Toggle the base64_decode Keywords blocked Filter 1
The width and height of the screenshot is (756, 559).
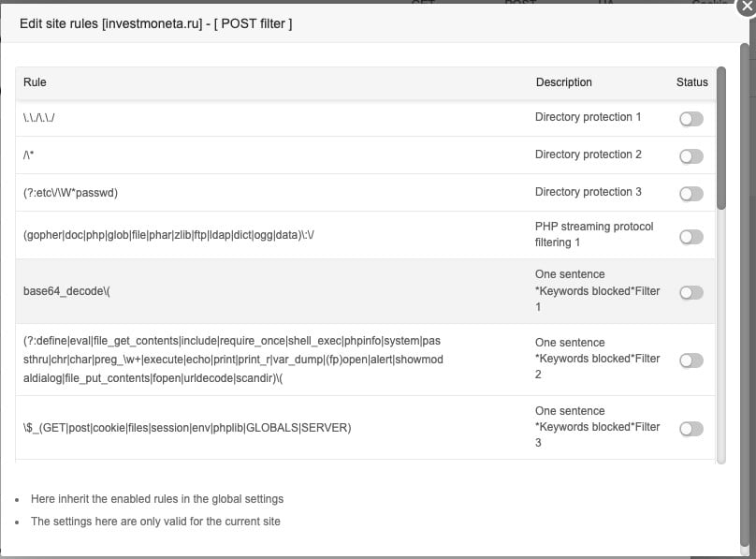pyautogui.click(x=691, y=293)
